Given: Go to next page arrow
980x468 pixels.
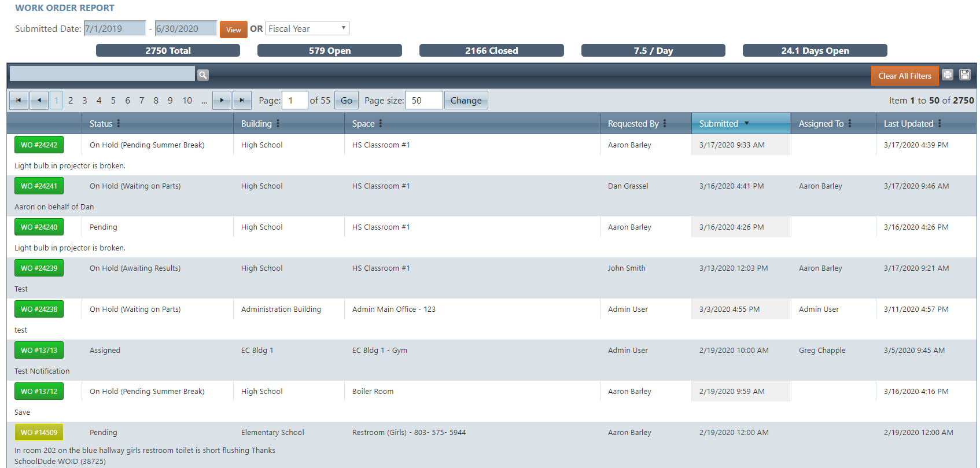Looking at the screenshot, I should tap(222, 100).
